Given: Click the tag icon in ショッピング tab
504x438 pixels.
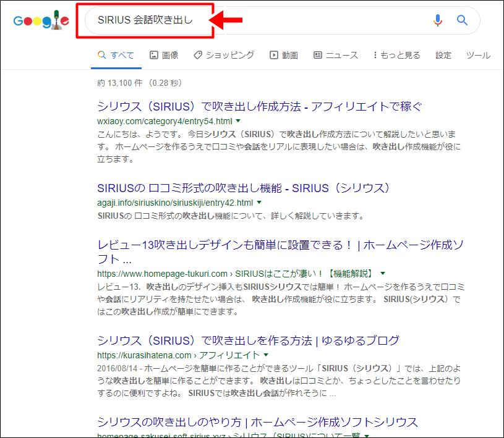Looking at the screenshot, I should (198, 55).
